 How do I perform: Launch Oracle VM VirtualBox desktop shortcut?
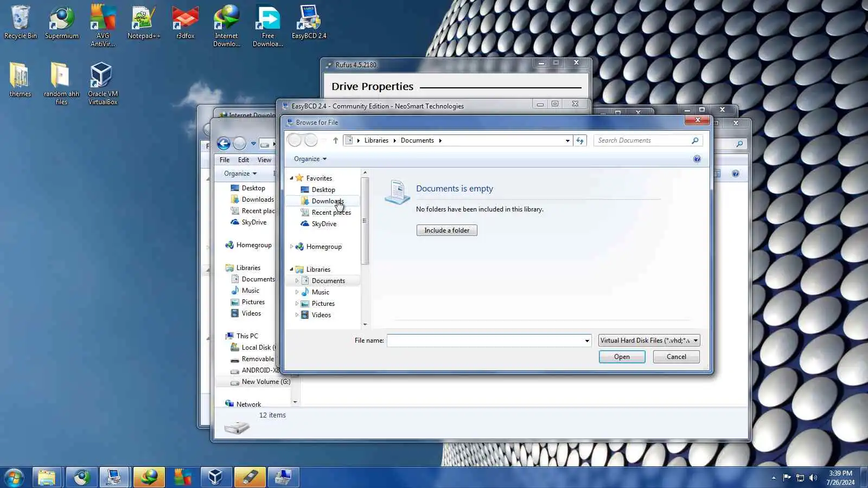(x=103, y=83)
